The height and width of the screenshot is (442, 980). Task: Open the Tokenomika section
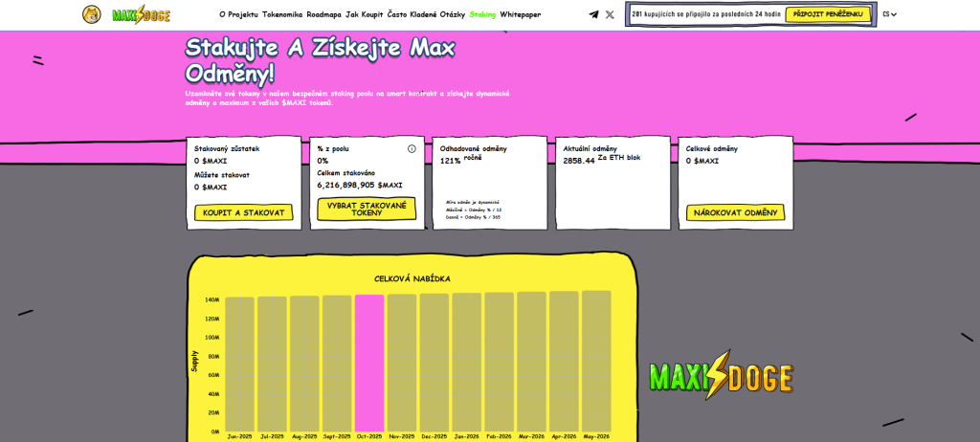282,14
